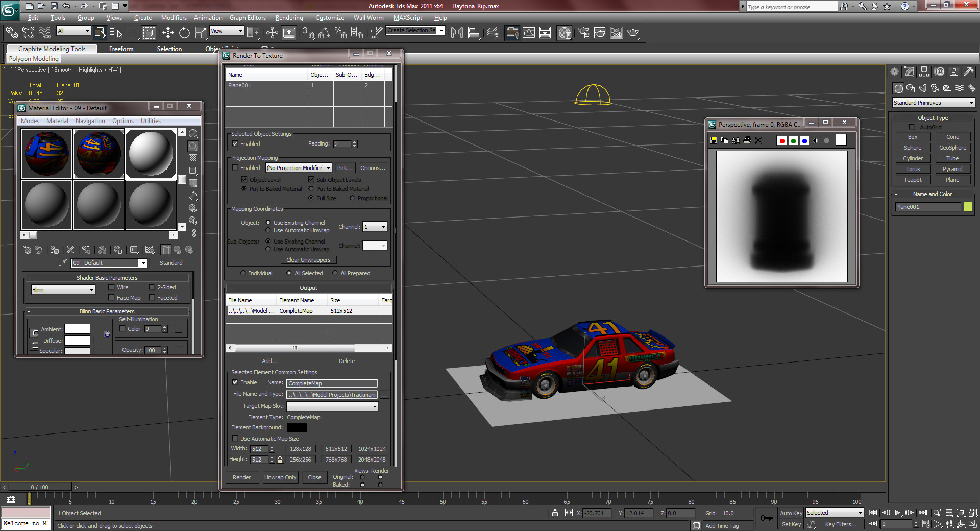Click the Unwrap Only button
This screenshot has height=531, width=980.
coord(280,477)
